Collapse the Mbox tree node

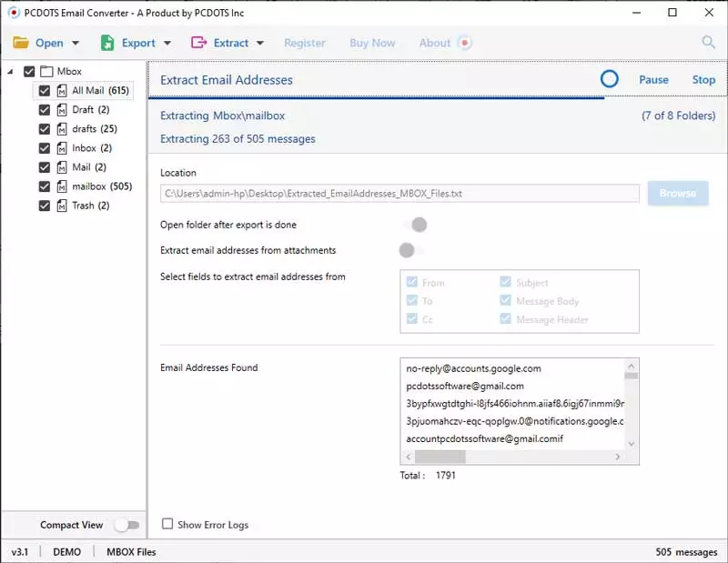pos(11,72)
